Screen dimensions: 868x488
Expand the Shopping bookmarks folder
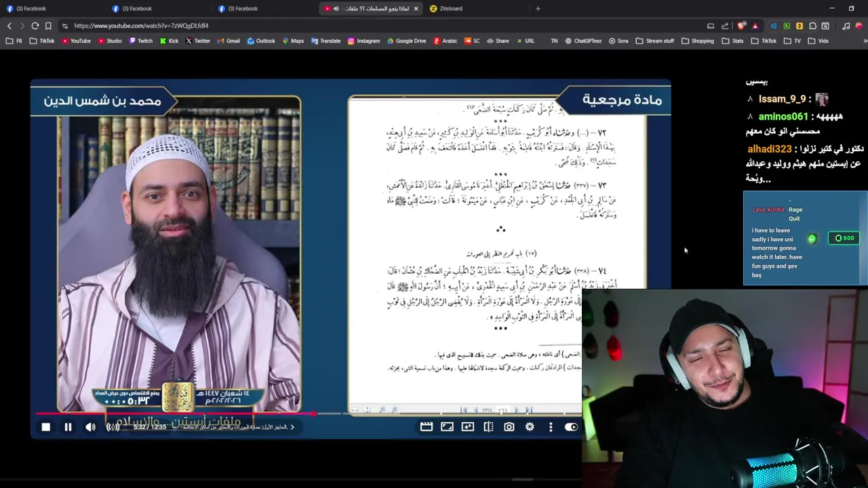(x=697, y=41)
